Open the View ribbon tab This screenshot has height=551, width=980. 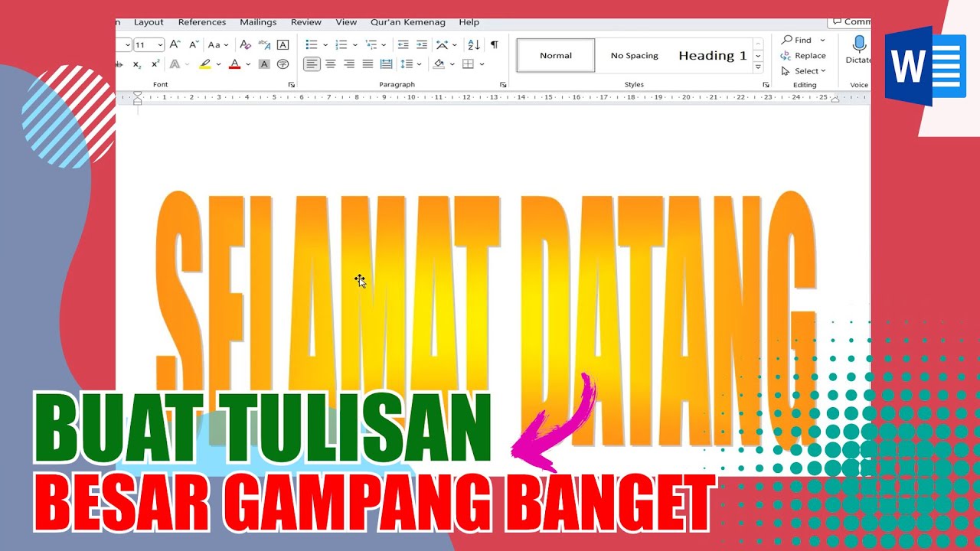(346, 22)
